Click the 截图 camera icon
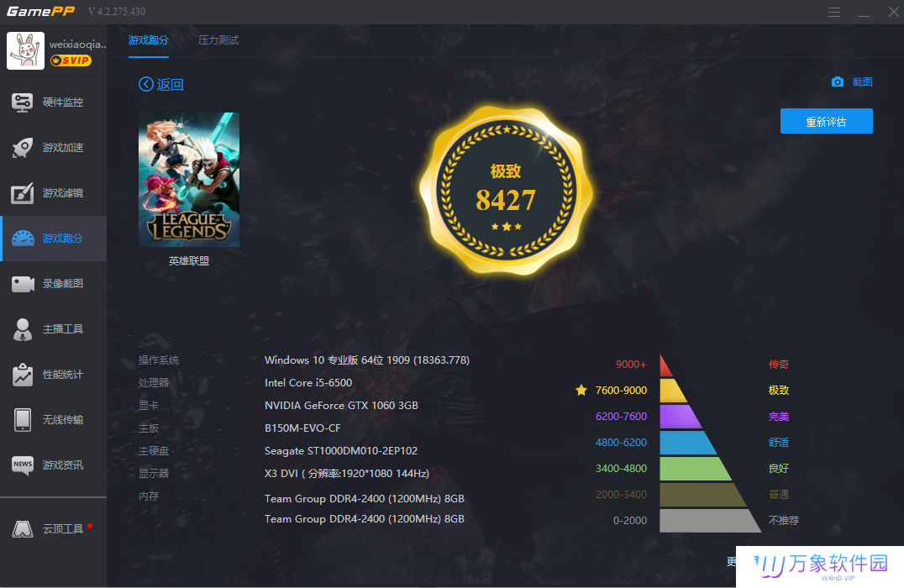904x588 pixels. click(x=837, y=81)
